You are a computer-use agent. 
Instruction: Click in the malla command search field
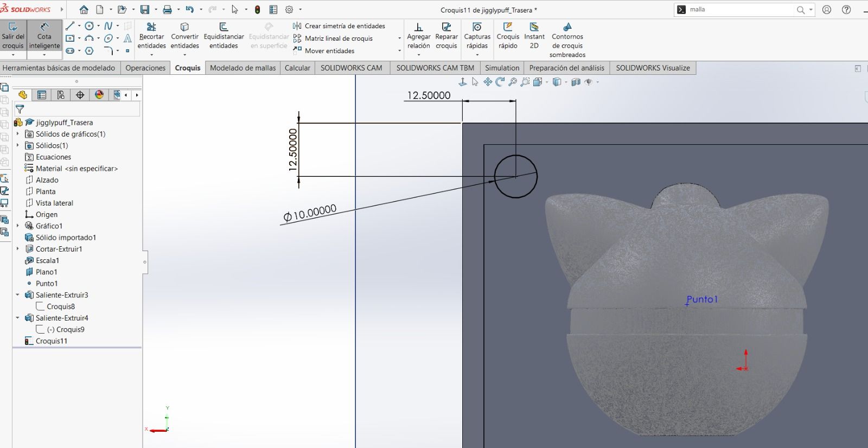coord(741,10)
